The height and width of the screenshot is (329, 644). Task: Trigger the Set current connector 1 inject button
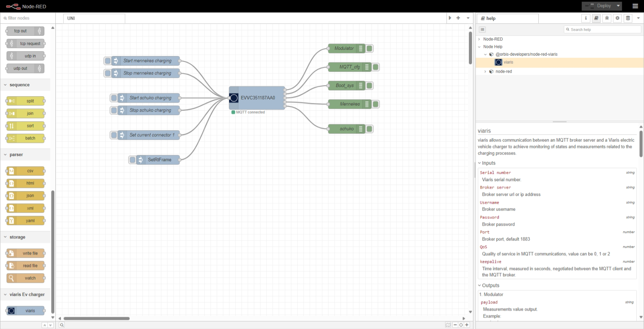click(114, 135)
